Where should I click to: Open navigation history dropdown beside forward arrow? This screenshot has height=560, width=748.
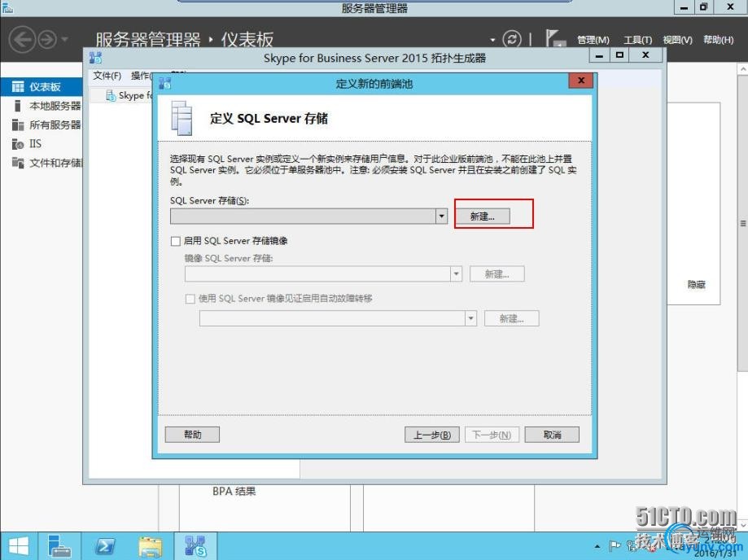pos(65,39)
